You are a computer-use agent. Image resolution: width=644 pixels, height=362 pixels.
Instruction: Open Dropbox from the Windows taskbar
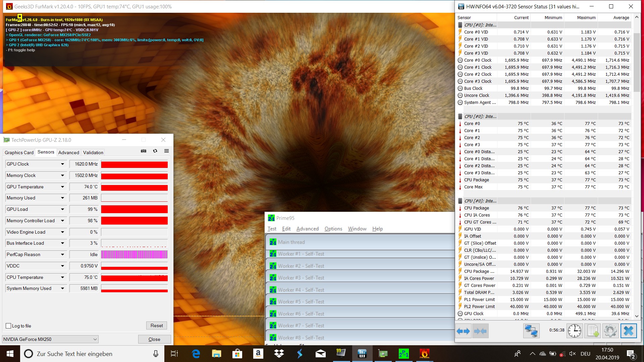[279, 354]
